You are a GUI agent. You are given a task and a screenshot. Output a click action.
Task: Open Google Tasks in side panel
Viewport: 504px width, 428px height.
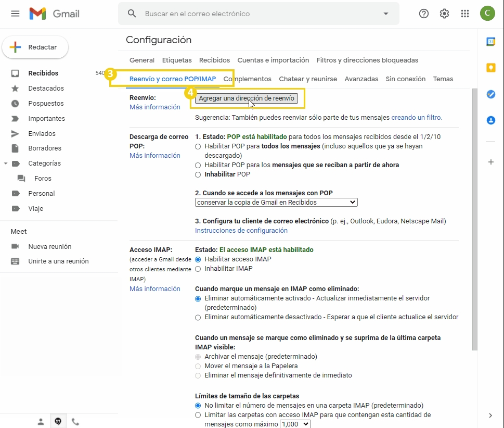click(x=490, y=94)
